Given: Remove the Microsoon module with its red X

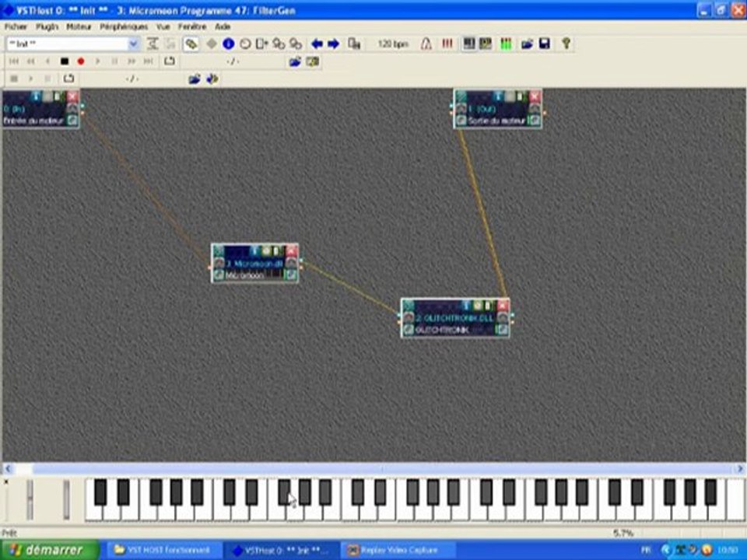Looking at the screenshot, I should 292,251.
